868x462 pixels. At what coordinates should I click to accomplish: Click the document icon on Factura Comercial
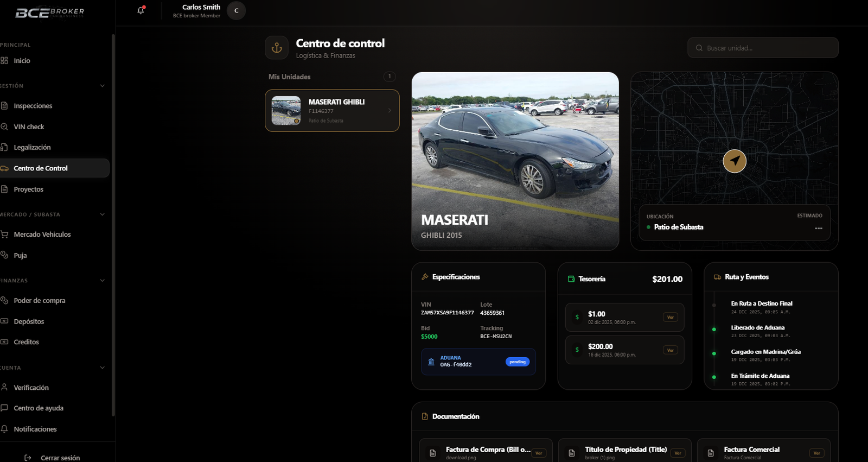711,453
